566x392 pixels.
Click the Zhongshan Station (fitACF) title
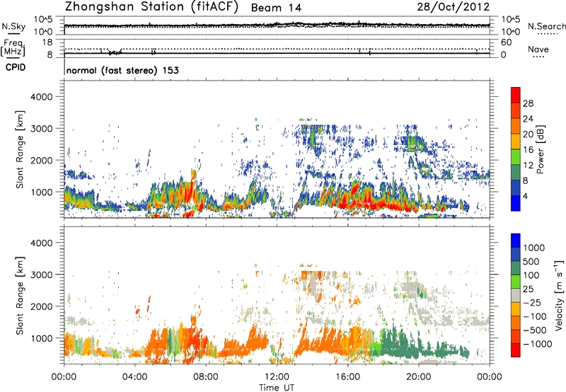(x=151, y=7)
